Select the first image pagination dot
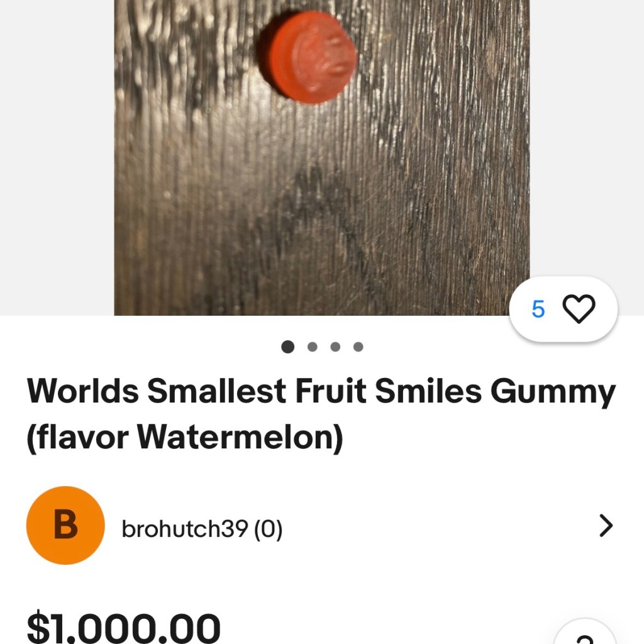Viewport: 644px width, 644px height. click(288, 347)
